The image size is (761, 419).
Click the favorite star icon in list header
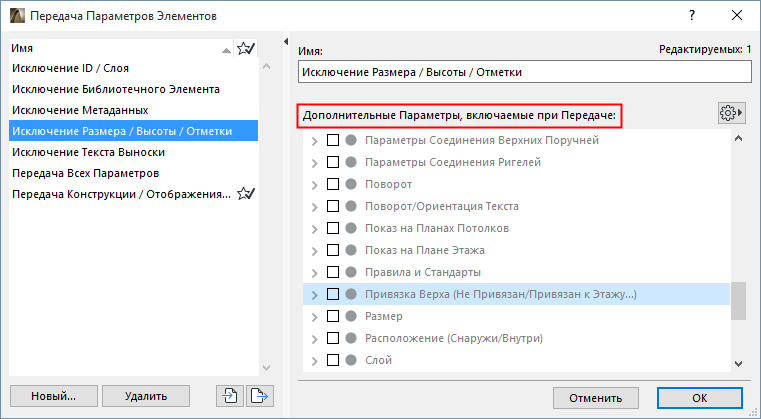click(x=245, y=48)
